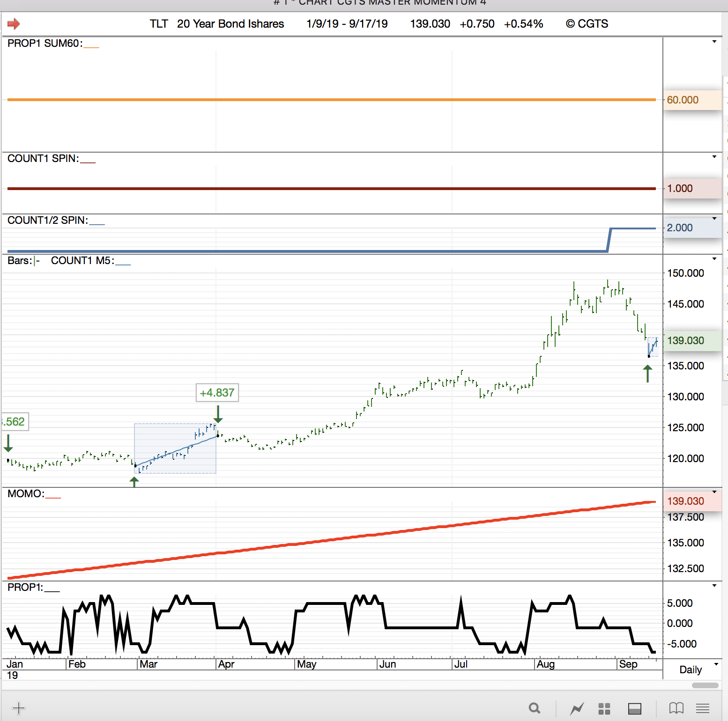Open the Bars price pane dropdown arrow
This screenshot has height=721, width=728.
pos(714,259)
